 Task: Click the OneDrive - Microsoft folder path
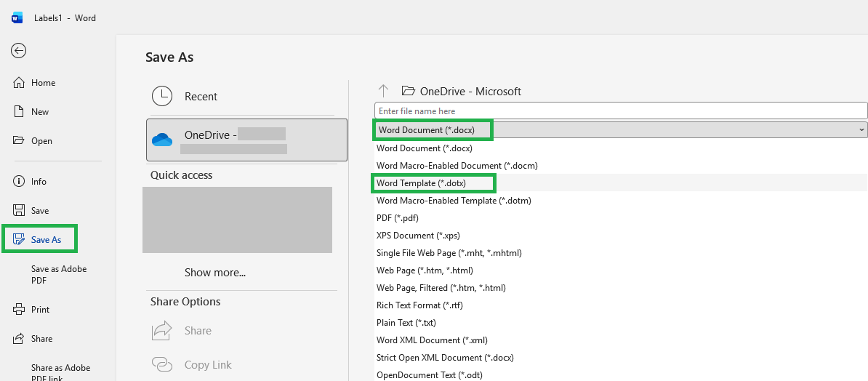(462, 92)
